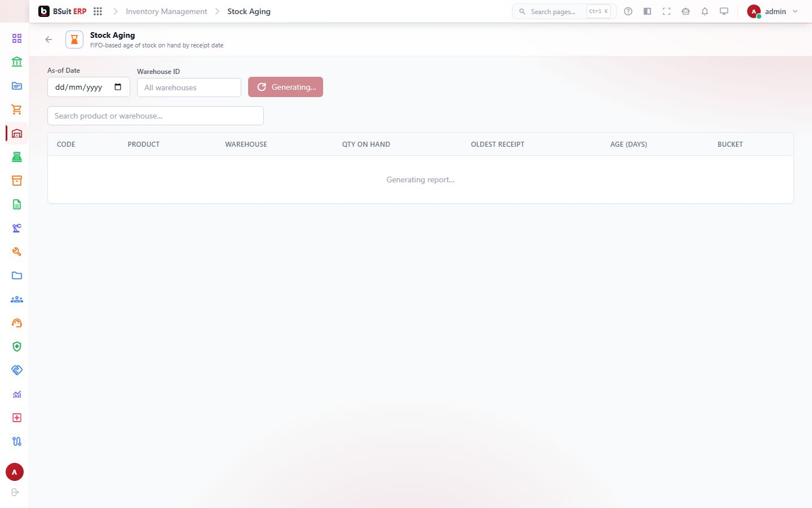Open the blue outlined folder sidebar icon

point(17,275)
